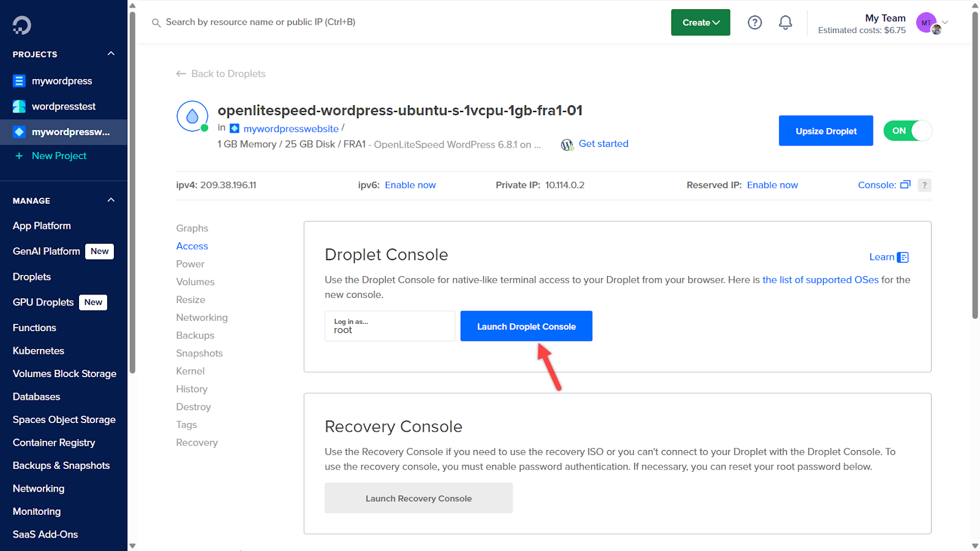The image size is (980, 551).
Task: Click the resource search field
Action: pos(260,22)
